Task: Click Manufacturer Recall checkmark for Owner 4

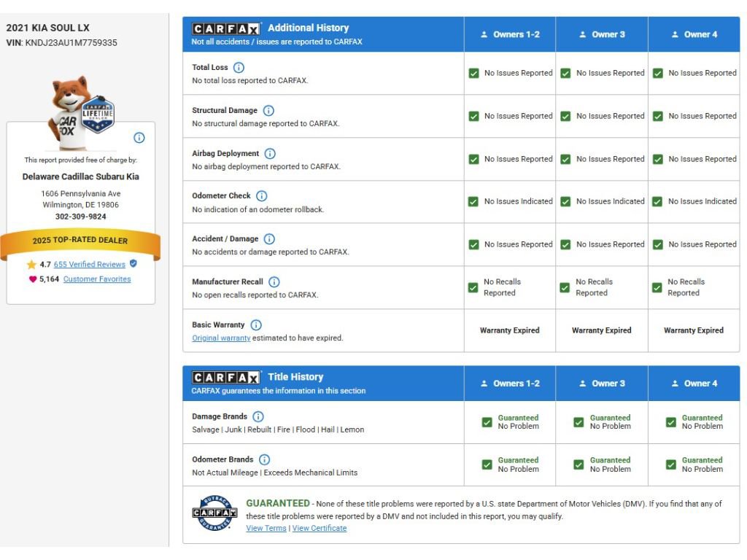Action: [657, 287]
